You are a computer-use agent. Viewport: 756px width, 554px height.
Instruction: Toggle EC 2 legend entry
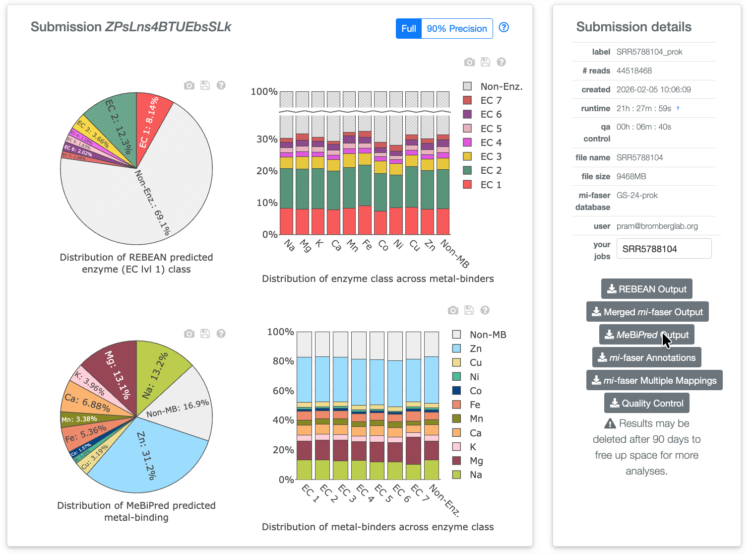pos(482,170)
